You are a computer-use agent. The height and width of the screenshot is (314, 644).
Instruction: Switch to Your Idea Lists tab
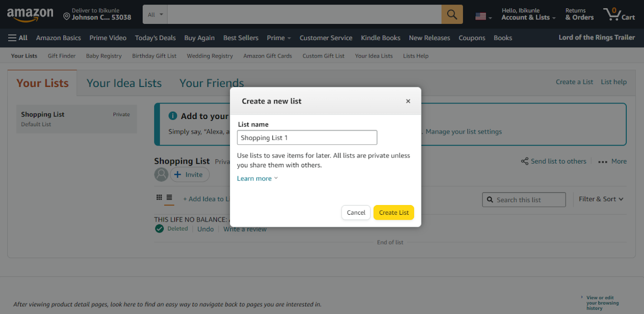(x=124, y=83)
